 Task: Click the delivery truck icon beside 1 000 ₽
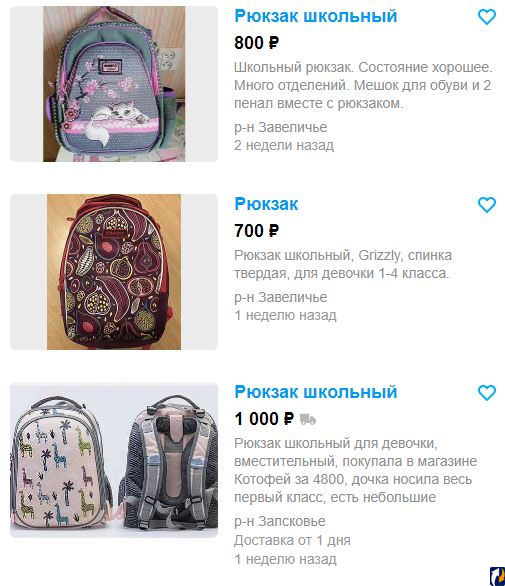point(308,419)
